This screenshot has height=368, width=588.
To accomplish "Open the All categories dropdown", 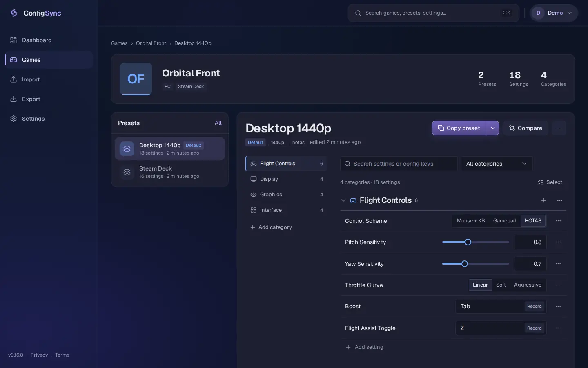I will click(x=497, y=164).
